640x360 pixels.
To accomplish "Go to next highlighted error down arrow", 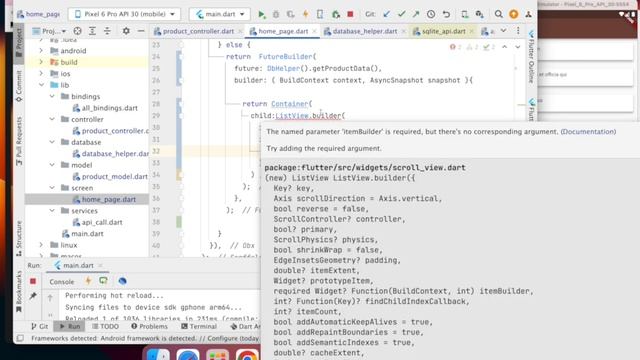I will (x=518, y=47).
